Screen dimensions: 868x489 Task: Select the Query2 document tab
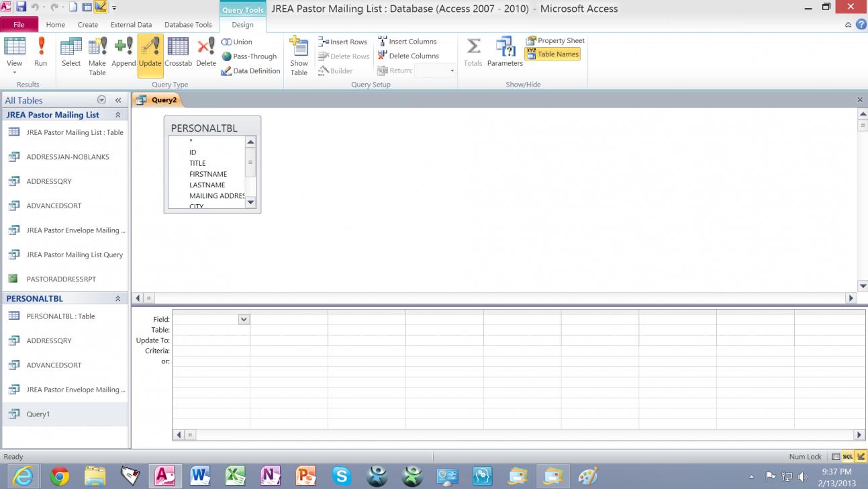pos(157,100)
